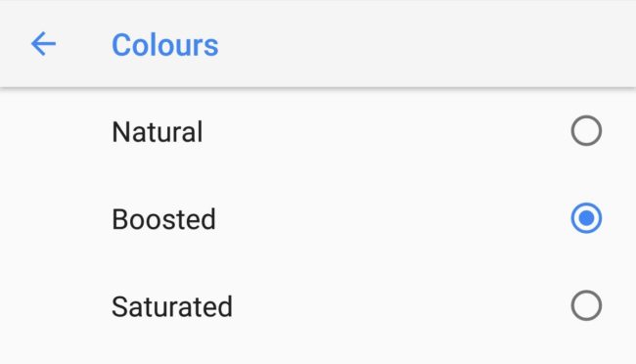This screenshot has width=636, height=364.
Task: Select the Boosted radio button
Action: [586, 218]
